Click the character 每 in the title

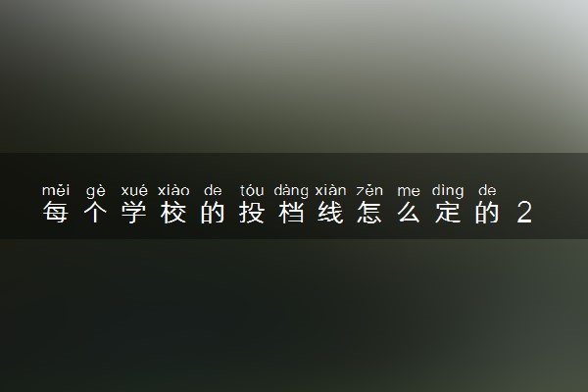pyautogui.click(x=56, y=212)
